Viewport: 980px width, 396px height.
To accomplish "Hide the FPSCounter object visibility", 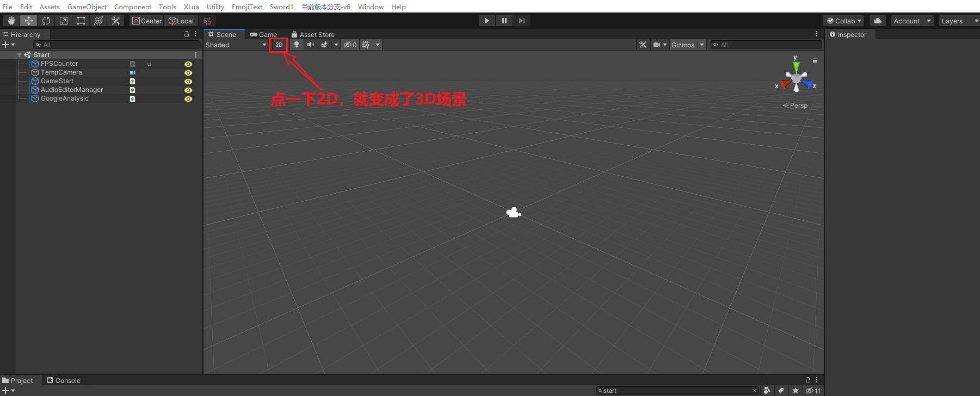I will point(188,64).
